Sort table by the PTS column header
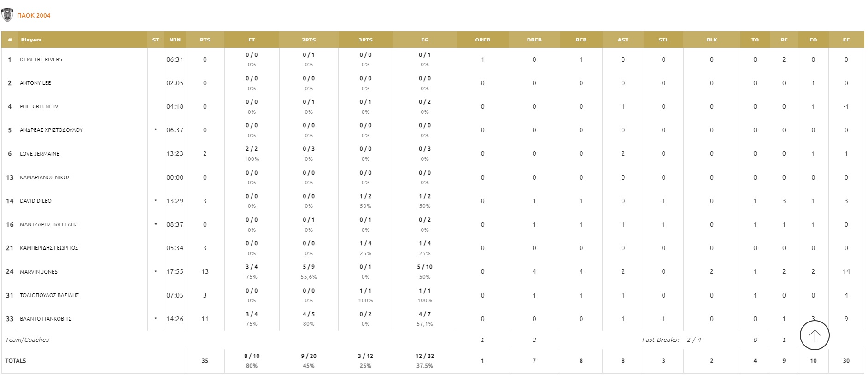 coord(205,40)
